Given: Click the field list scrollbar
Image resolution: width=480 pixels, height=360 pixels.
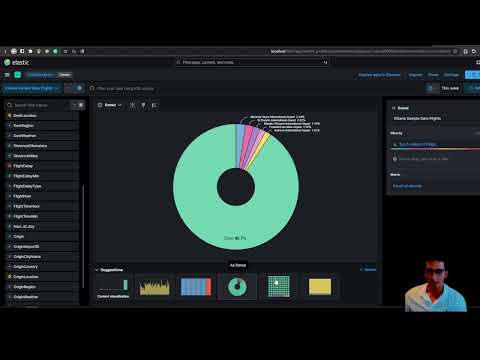Looking at the screenshot, I should click(x=83, y=236).
